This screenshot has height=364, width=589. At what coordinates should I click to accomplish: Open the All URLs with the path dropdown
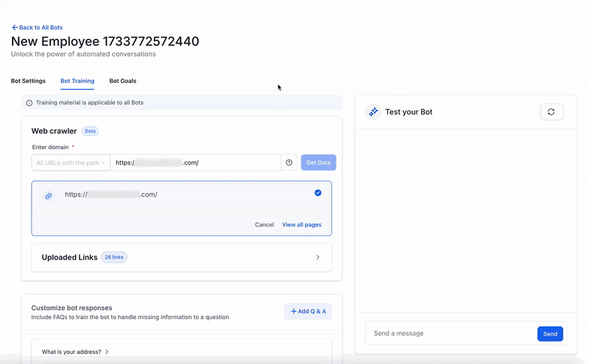(71, 163)
